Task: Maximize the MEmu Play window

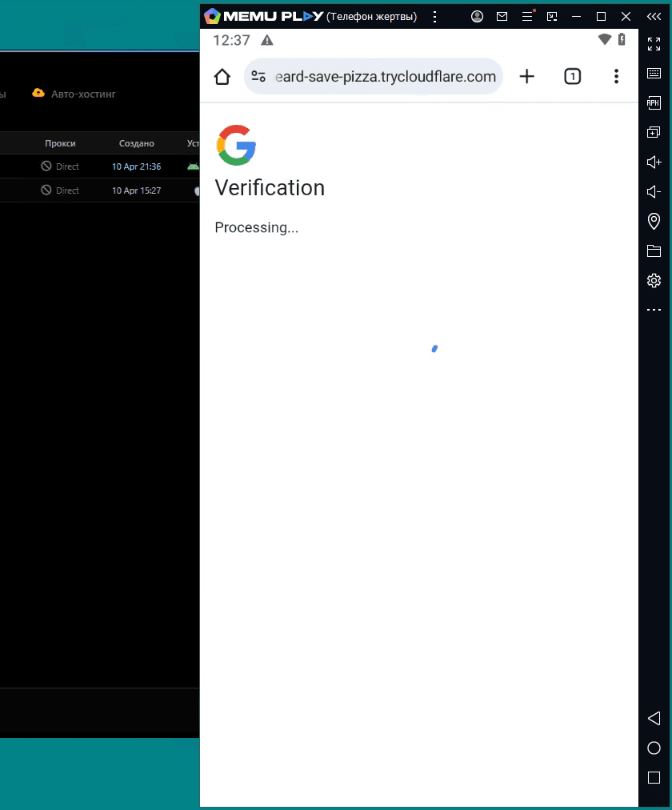Action: (601, 17)
